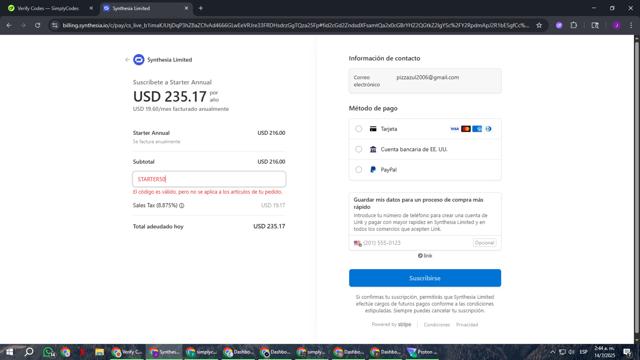The height and width of the screenshot is (360, 640).
Task: Click the credit card icon next to Tarjeta
Action: click(x=373, y=129)
